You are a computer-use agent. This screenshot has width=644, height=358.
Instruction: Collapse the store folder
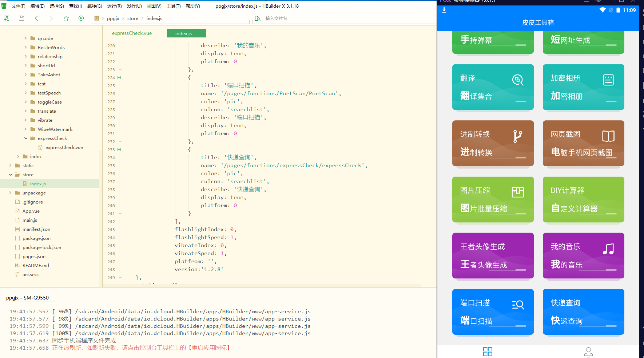tap(11, 174)
